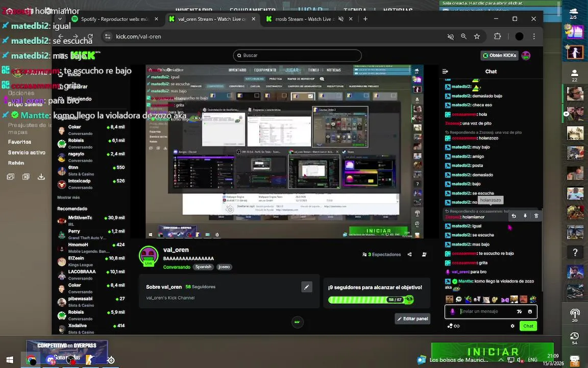The width and height of the screenshot is (588, 368).
Task: Click the Obtén KICKs button
Action: pyautogui.click(x=500, y=56)
